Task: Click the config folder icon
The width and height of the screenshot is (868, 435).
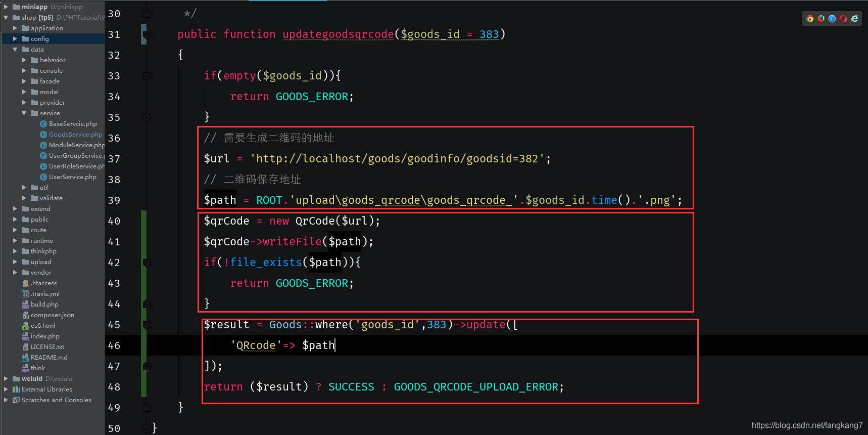Action: (25, 39)
